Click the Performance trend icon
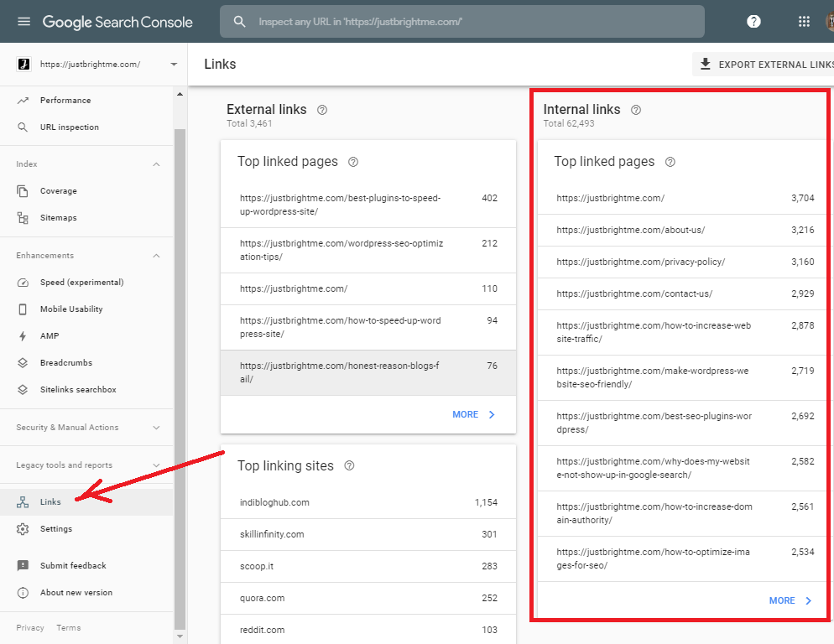 pyautogui.click(x=23, y=101)
